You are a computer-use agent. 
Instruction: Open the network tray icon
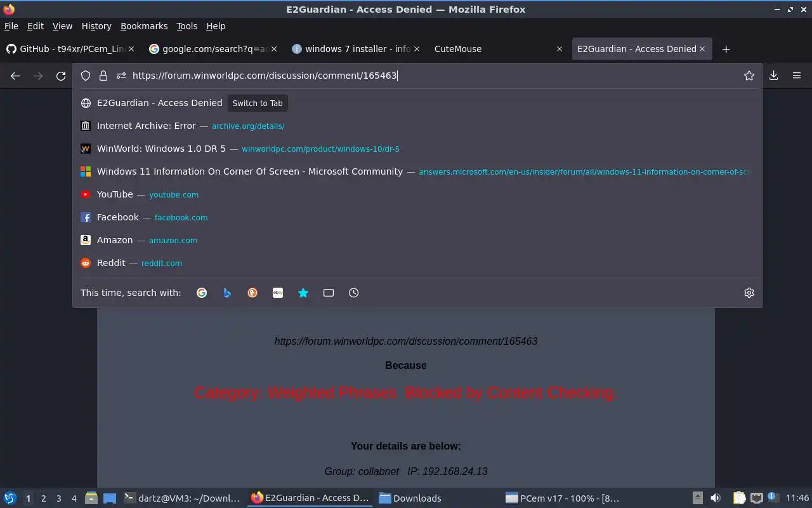click(756, 498)
